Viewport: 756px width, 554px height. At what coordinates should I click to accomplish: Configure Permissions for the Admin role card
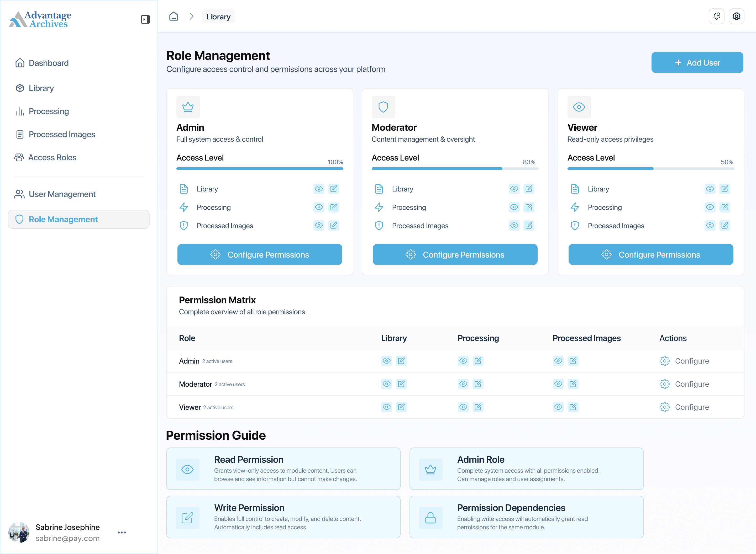pos(260,254)
